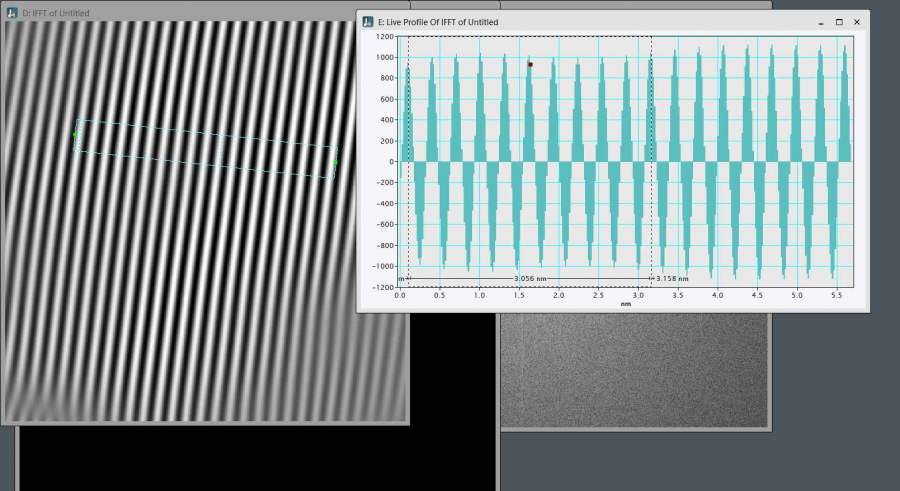
Task: Click the red marker in the profile plot
Action: pos(530,65)
